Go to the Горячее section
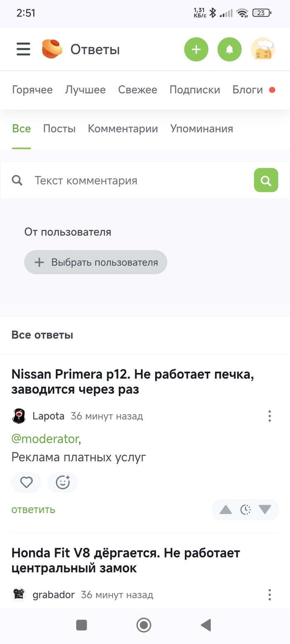 (x=32, y=90)
